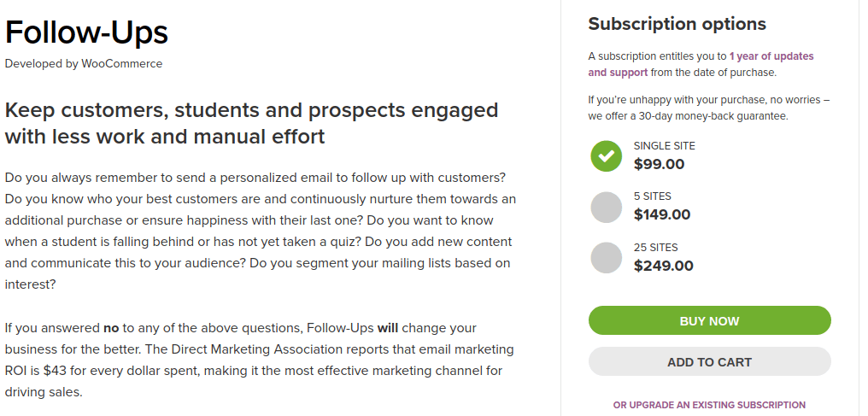Choose the 25 Sites radio button
Viewport: 868px width, 416px height.
[607, 258]
